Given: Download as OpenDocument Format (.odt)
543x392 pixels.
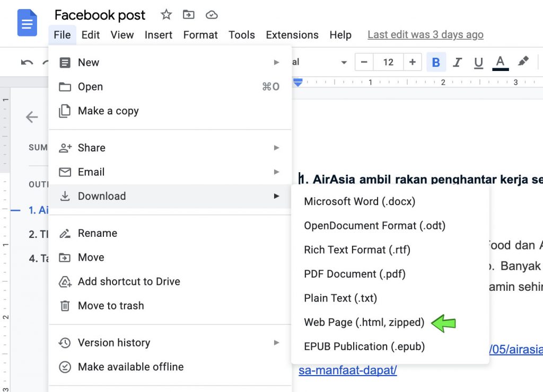Looking at the screenshot, I should pyautogui.click(x=390, y=226).
